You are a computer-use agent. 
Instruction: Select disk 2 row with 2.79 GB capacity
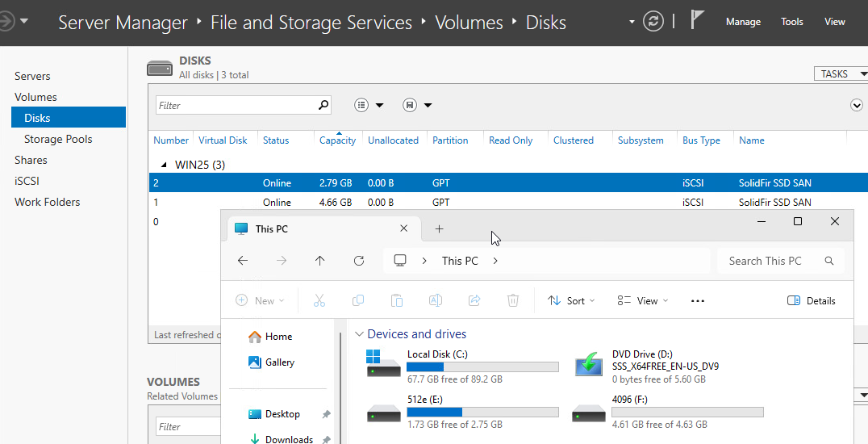point(508,183)
